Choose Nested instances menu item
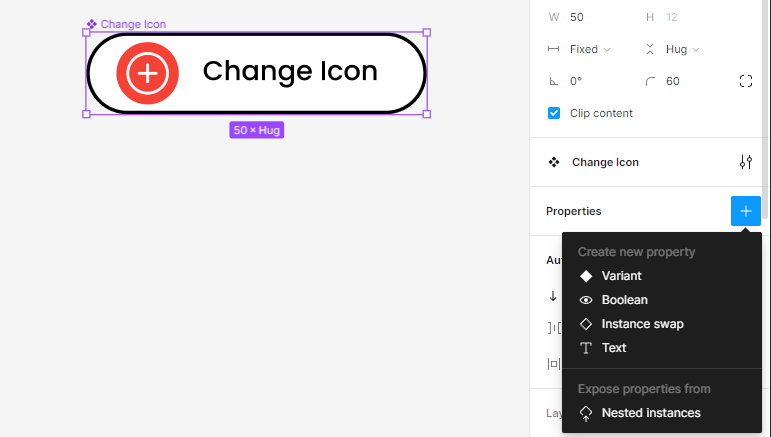The height and width of the screenshot is (437, 771). coord(650,413)
